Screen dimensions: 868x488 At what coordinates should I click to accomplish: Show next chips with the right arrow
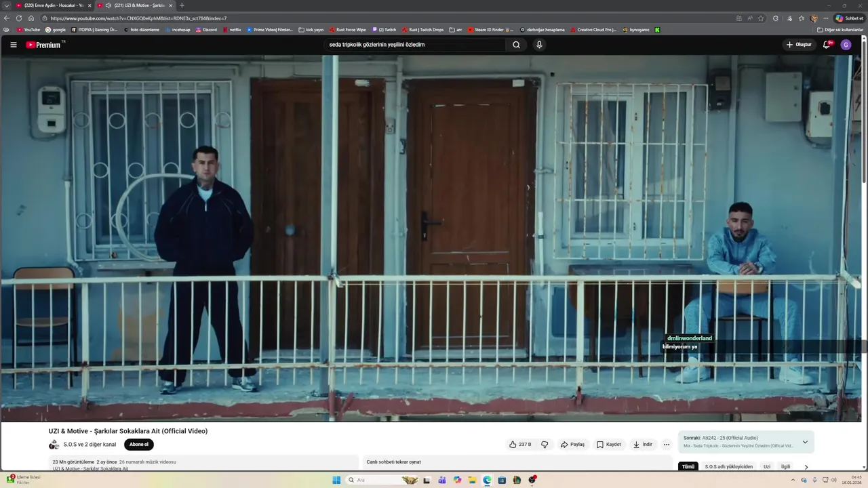pyautogui.click(x=806, y=466)
